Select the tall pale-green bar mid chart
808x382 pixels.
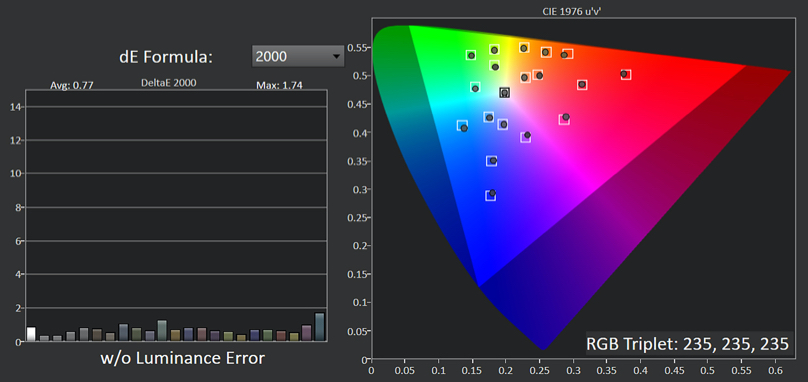pyautogui.click(x=162, y=330)
